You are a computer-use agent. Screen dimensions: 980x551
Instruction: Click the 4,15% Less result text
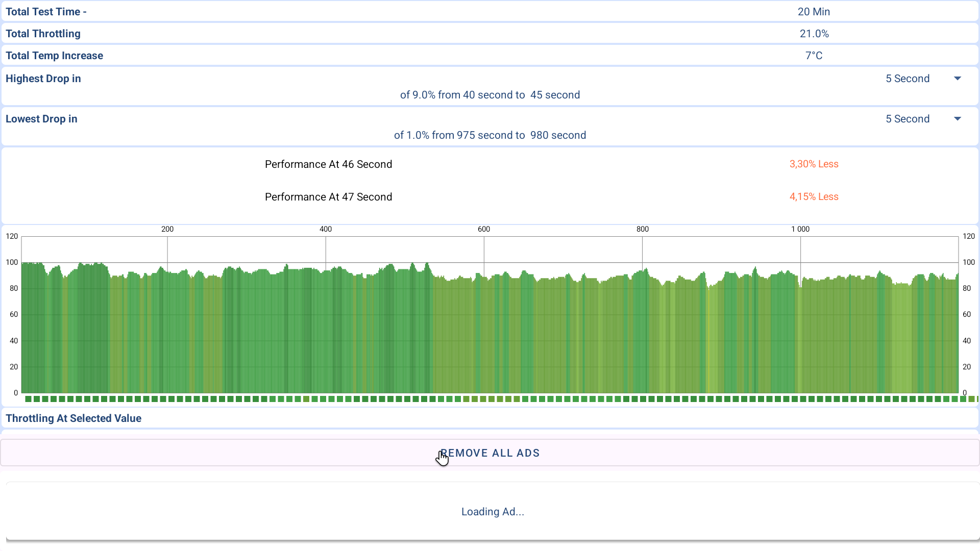(x=814, y=197)
